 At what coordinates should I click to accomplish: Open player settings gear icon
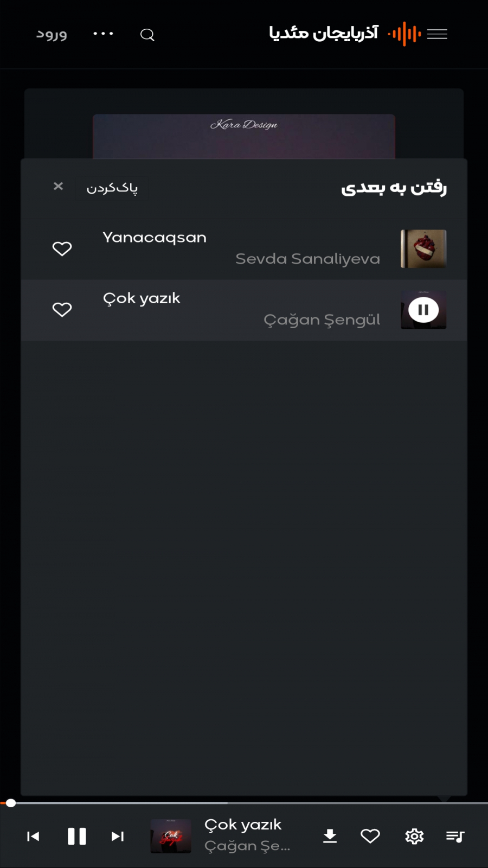pyautogui.click(x=414, y=837)
